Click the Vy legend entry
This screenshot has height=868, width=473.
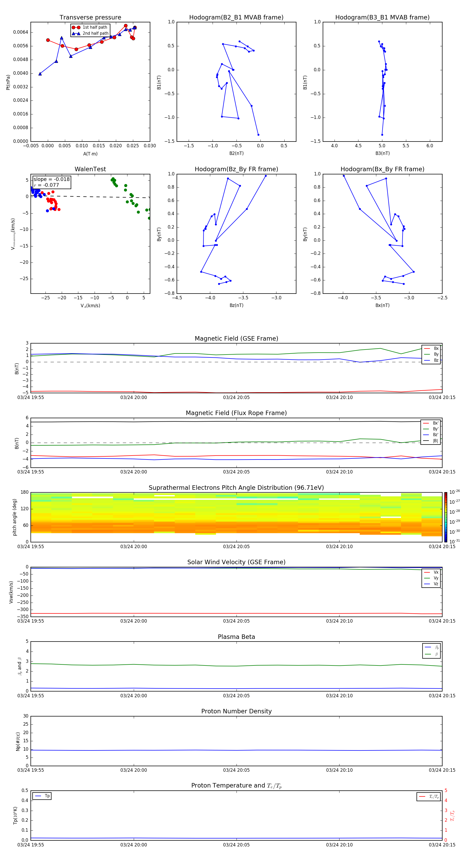point(431,578)
